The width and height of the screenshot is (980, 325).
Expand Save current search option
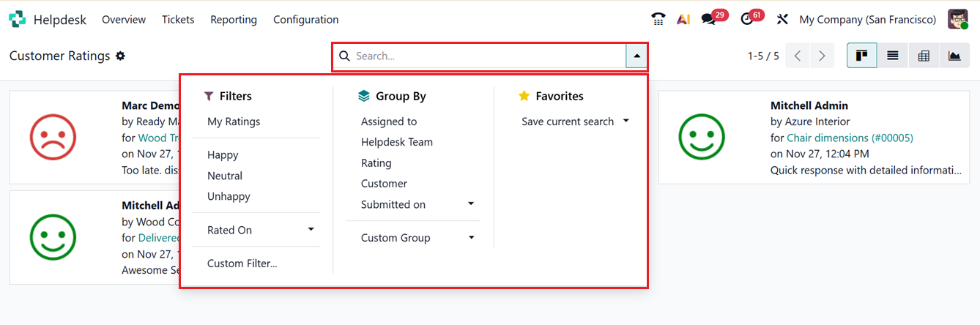575,122
